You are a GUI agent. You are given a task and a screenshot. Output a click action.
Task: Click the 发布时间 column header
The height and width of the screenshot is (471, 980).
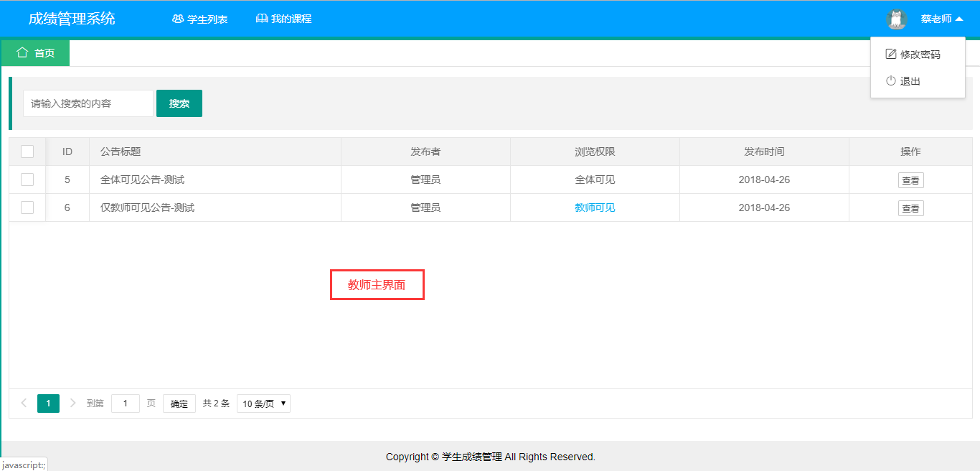764,151
